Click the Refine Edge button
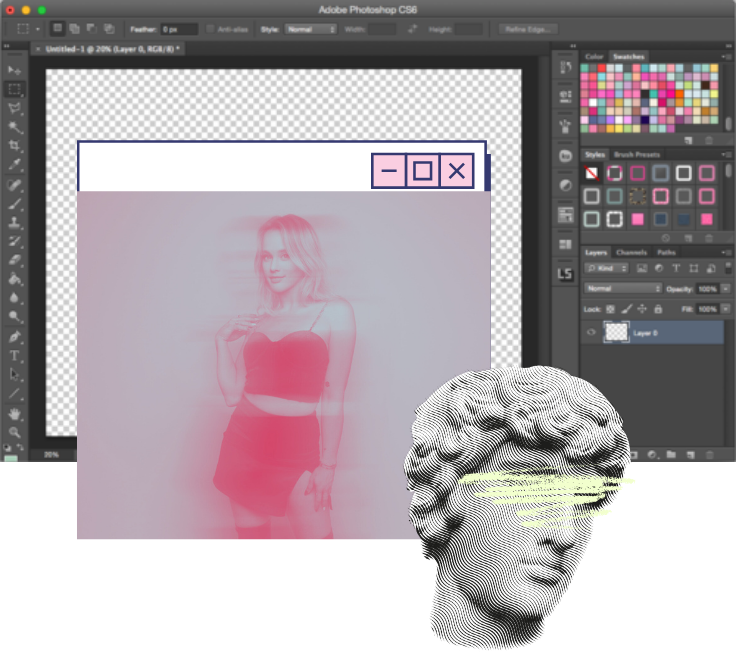Viewport: 736px width, 663px height. pyautogui.click(x=528, y=29)
